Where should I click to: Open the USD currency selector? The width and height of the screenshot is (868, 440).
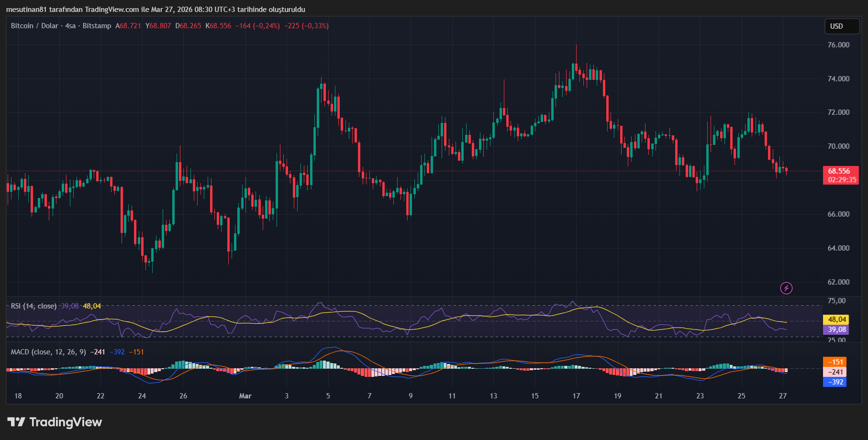[842, 26]
